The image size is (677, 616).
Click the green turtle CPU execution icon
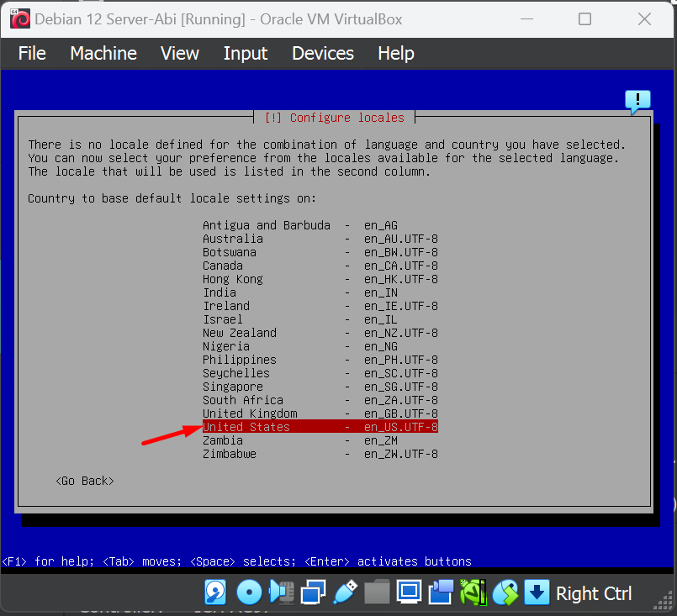pos(473,592)
